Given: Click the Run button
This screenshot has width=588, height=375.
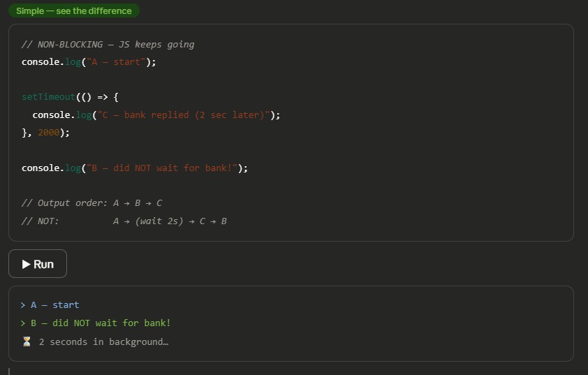Looking at the screenshot, I should [x=38, y=264].
